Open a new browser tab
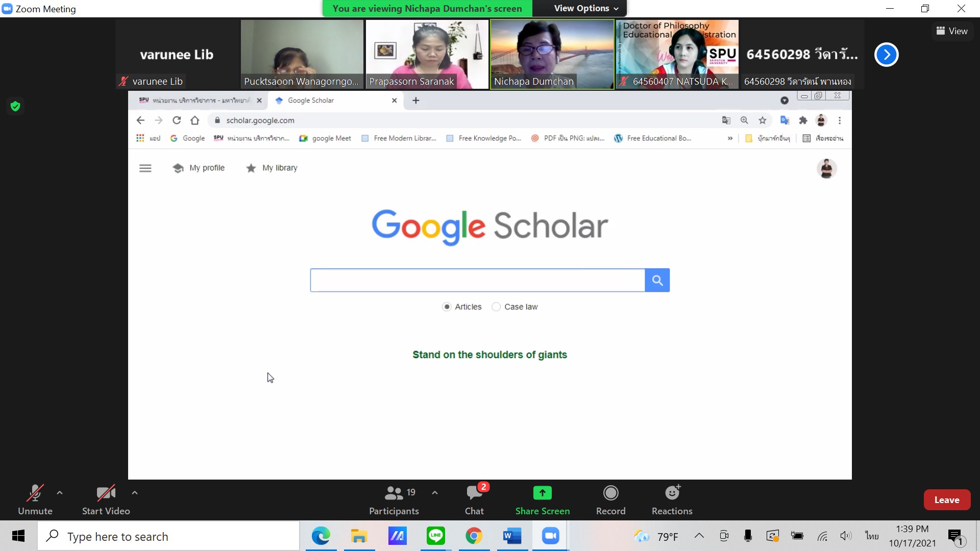 pos(416,101)
